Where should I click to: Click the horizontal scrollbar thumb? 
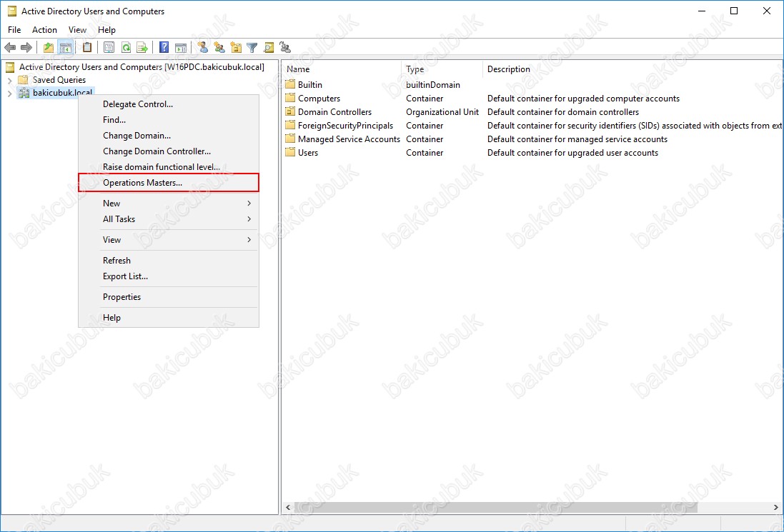[495, 507]
